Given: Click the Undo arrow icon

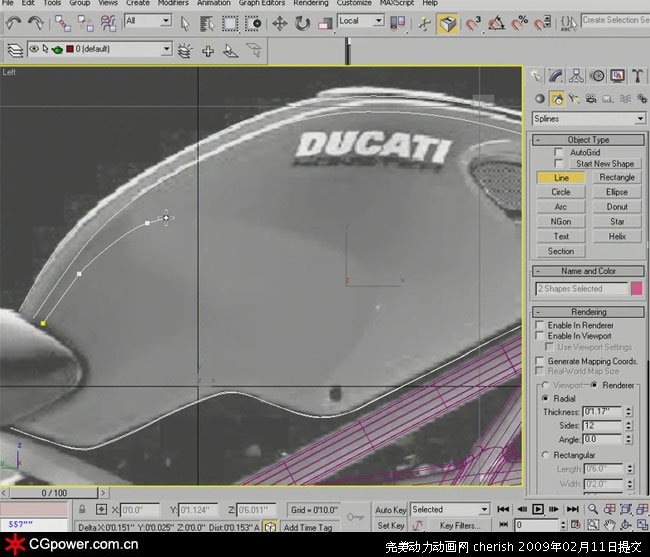Looking at the screenshot, I should click(13, 23).
